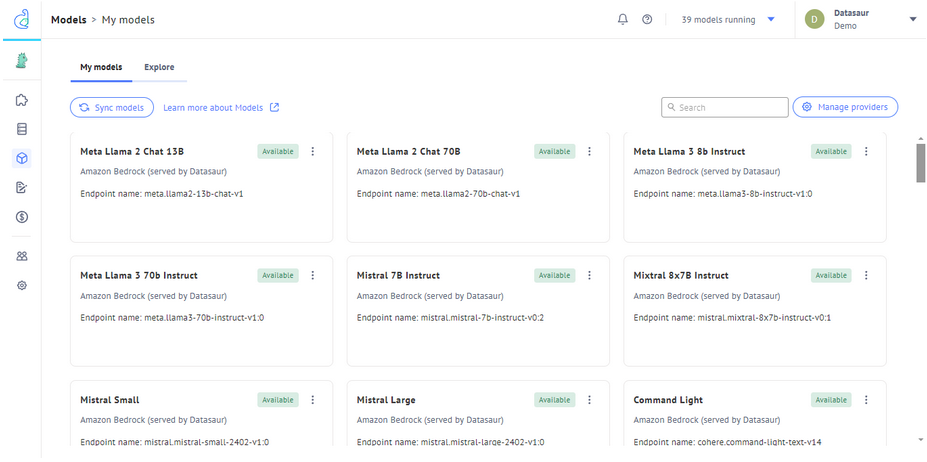Select the My models tab
This screenshot has width=927, height=462.
point(101,67)
